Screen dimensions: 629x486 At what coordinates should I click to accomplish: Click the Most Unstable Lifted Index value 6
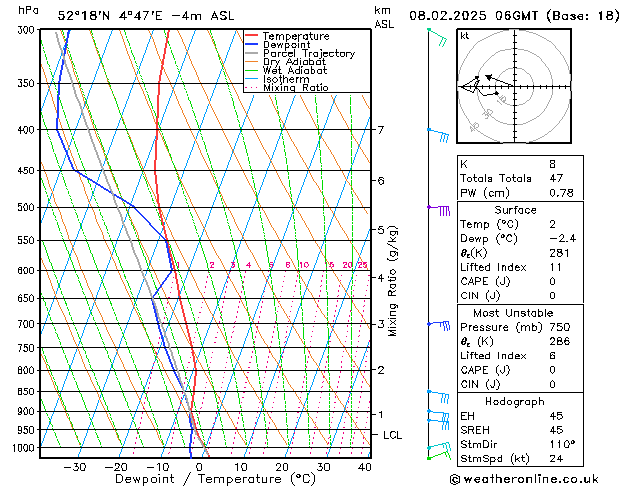coord(552,356)
